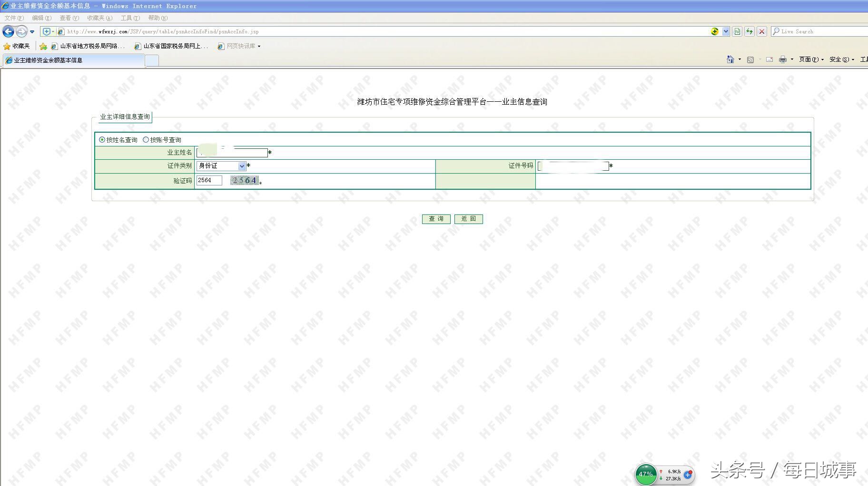Click the address bar URL field
Viewport: 868px width, 486px height.
coord(385,31)
